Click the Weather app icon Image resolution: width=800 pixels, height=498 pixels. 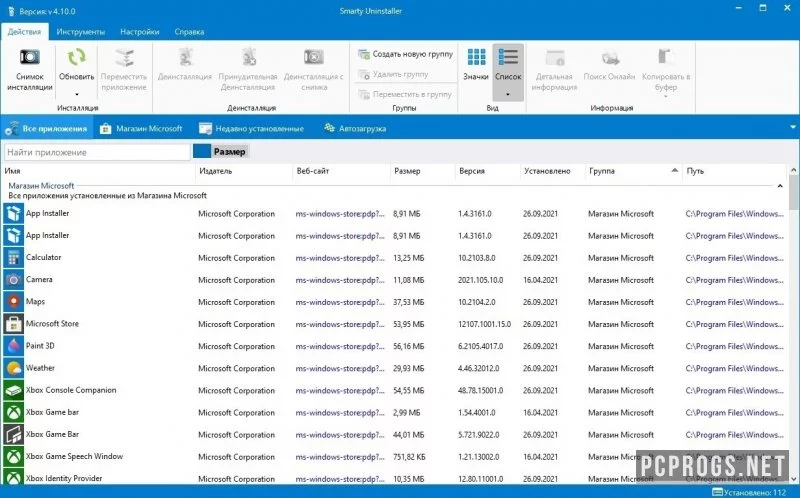point(13,368)
